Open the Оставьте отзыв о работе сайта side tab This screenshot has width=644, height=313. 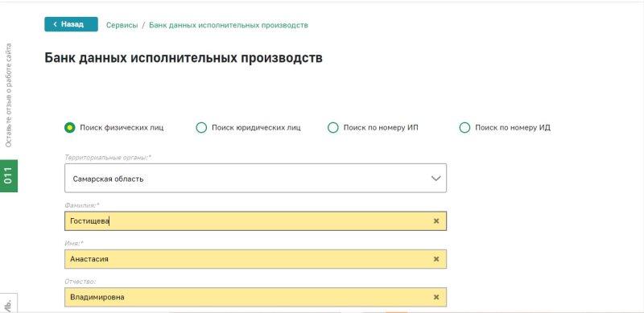click(x=9, y=95)
